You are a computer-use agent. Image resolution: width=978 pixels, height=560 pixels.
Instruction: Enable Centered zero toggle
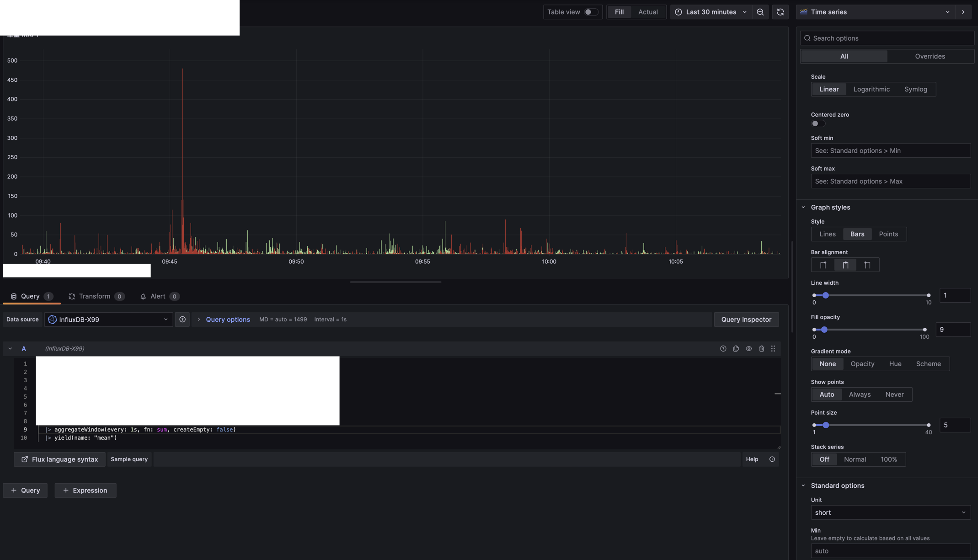[x=818, y=123]
